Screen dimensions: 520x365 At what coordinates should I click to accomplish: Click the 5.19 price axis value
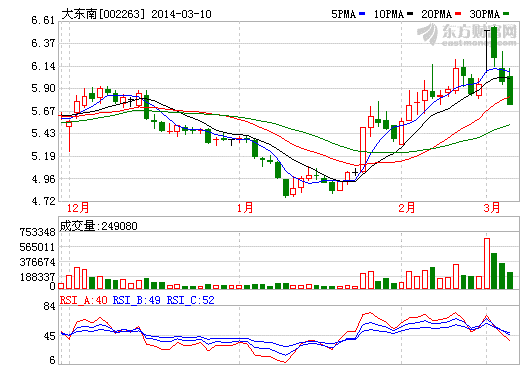[x=43, y=156]
